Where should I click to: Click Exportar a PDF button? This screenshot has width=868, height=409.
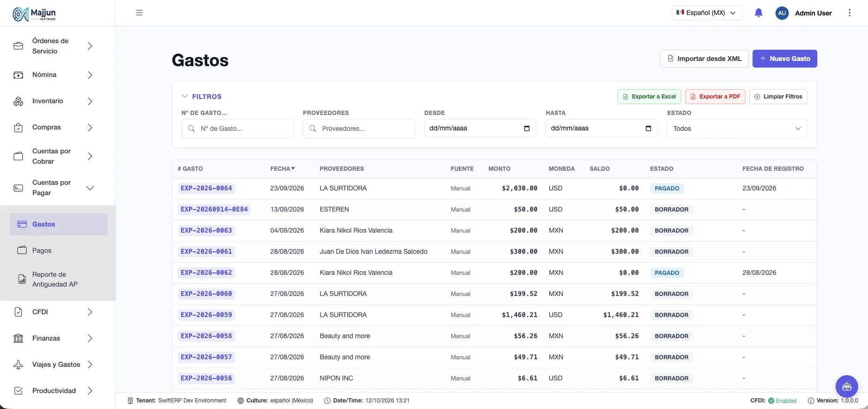coord(715,97)
